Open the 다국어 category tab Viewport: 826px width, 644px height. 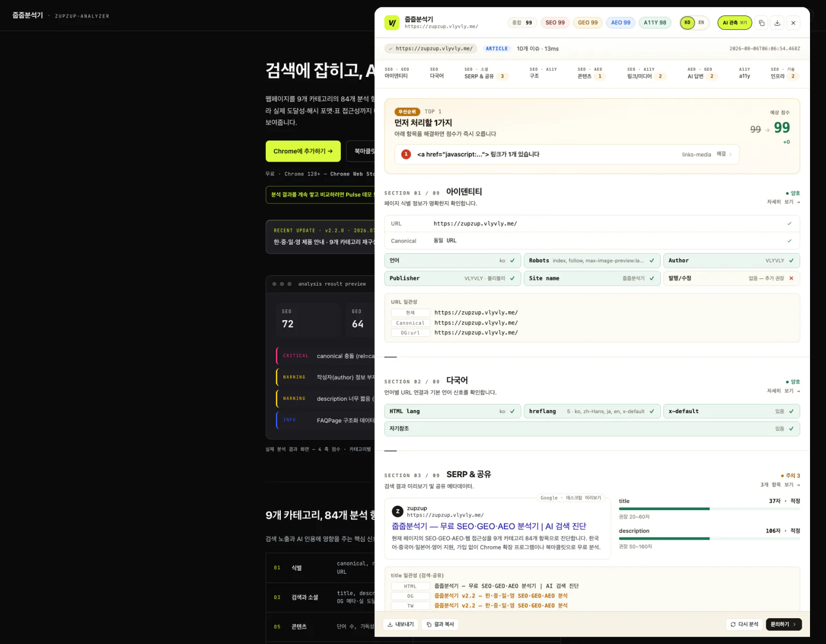coord(437,73)
